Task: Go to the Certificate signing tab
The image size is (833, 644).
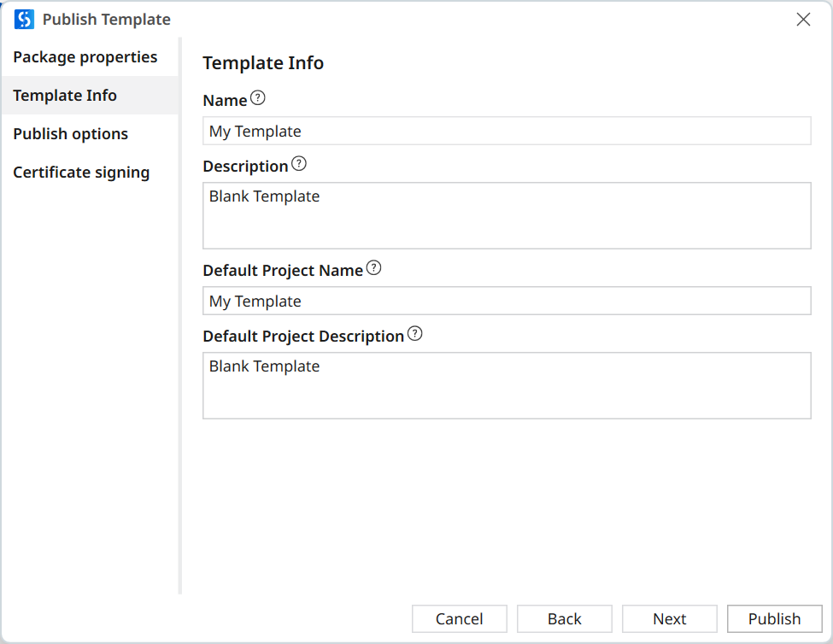Action: point(81,173)
